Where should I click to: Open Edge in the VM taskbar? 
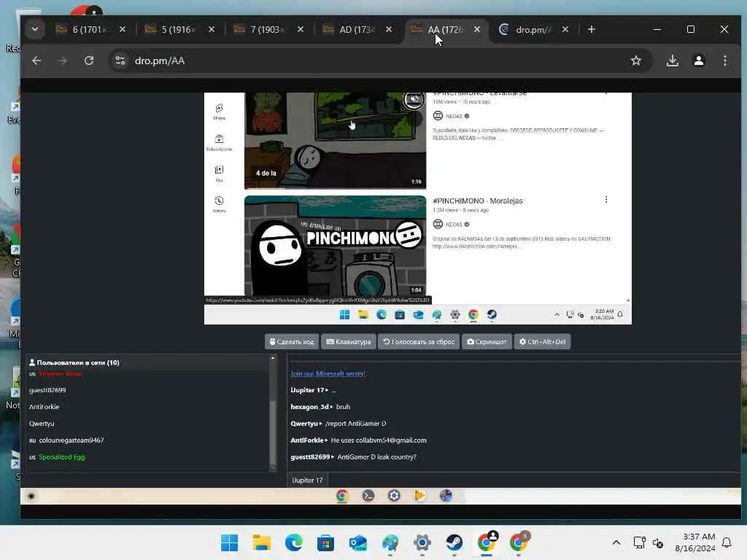tap(381, 315)
